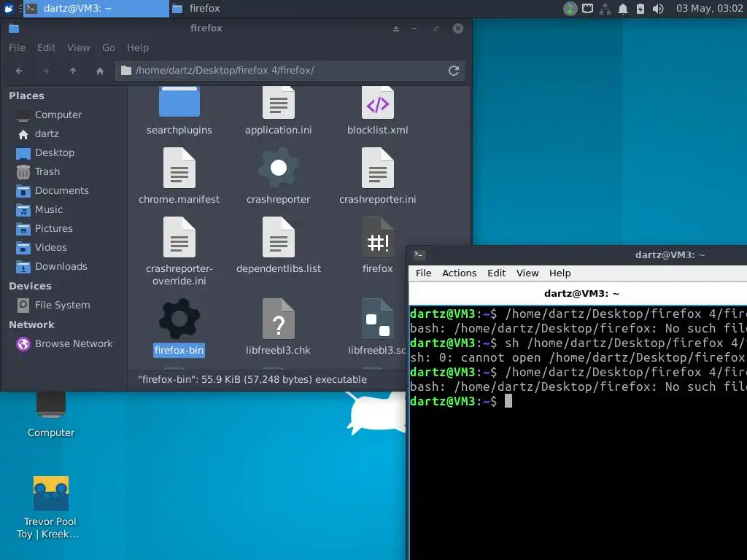Click the terminal window title icon
The width and height of the screenshot is (747, 560).
pos(419,254)
